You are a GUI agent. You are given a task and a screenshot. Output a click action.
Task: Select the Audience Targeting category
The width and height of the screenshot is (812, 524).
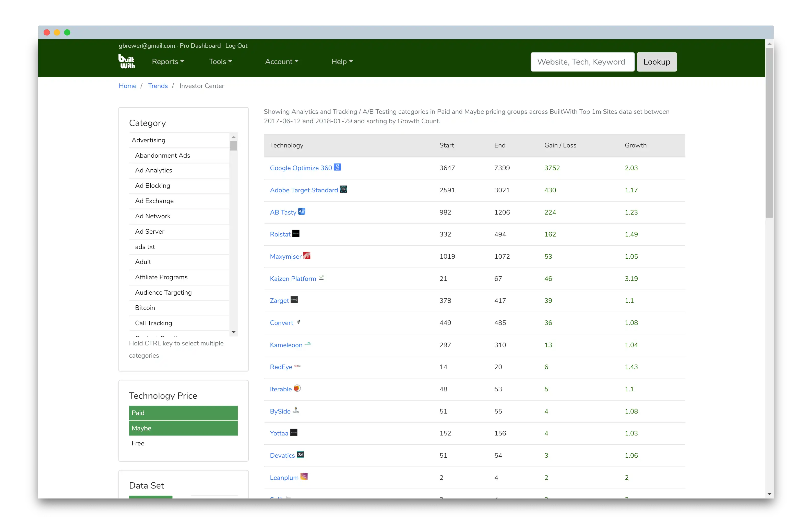pos(179,293)
